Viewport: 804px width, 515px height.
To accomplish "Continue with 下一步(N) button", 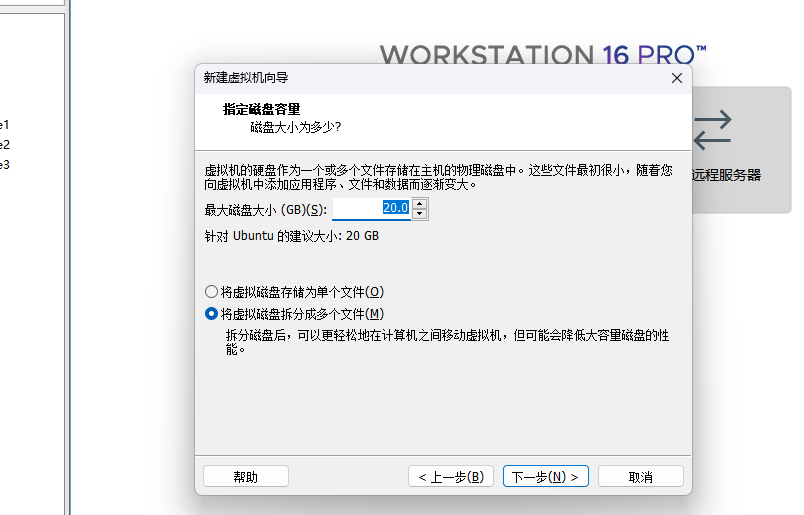I will pyautogui.click(x=546, y=477).
